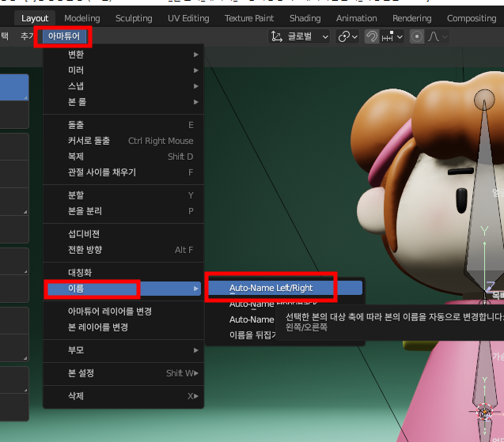504x442 pixels.
Task: Select 관절 사이를 채우기 entry
Action: [123, 172]
